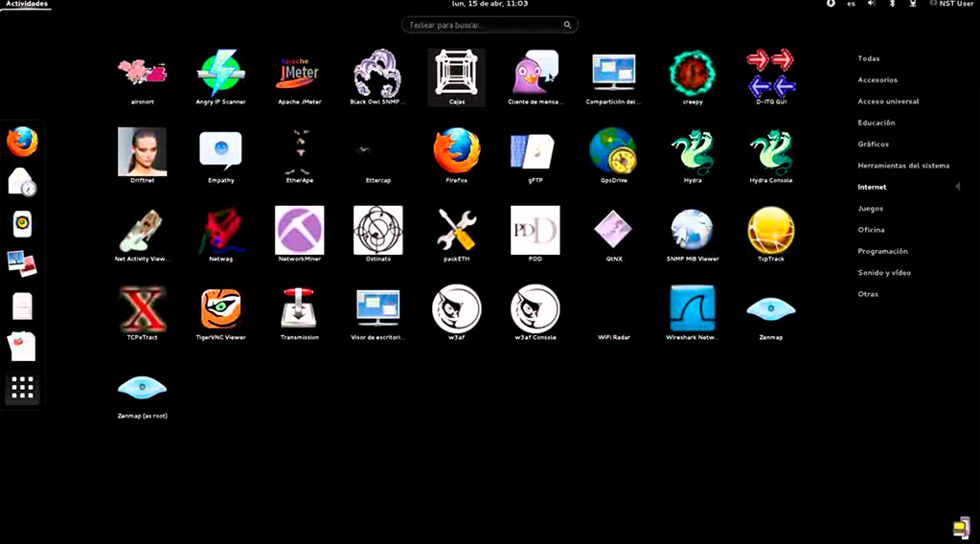Select Acceso universal category
This screenshot has width=980, height=544.
(888, 102)
